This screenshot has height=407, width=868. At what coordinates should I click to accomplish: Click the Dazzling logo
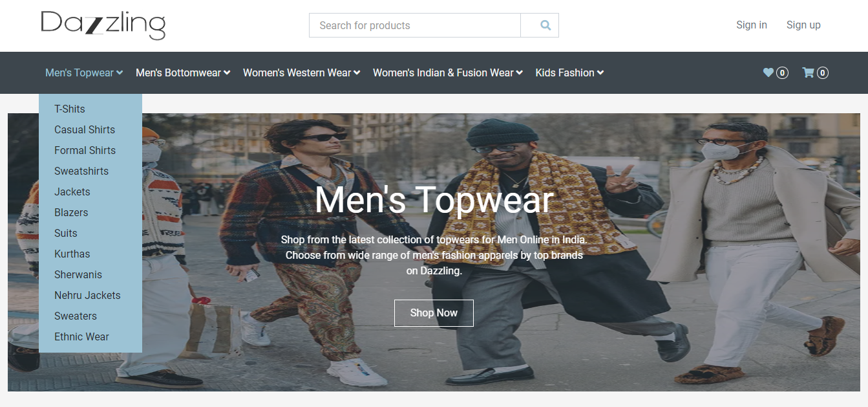[103, 25]
